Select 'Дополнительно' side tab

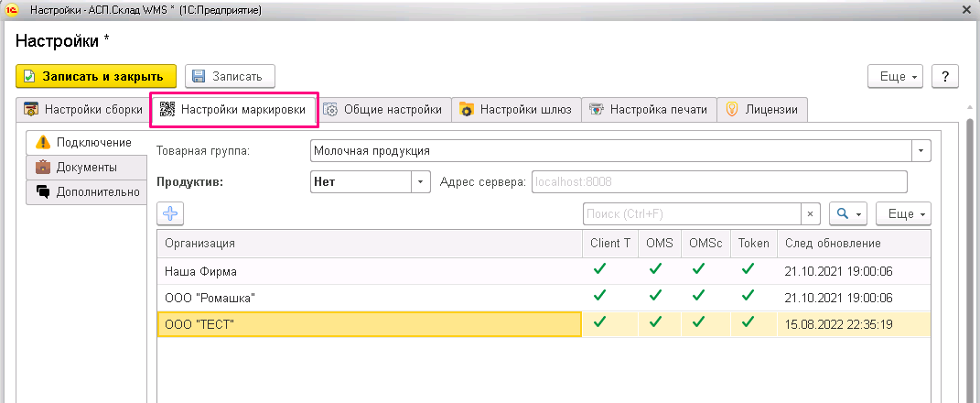[86, 192]
